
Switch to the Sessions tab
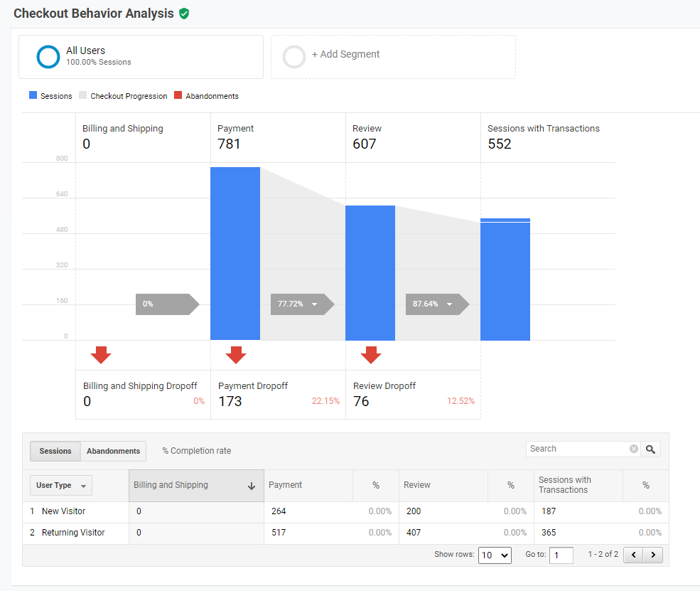tap(55, 451)
